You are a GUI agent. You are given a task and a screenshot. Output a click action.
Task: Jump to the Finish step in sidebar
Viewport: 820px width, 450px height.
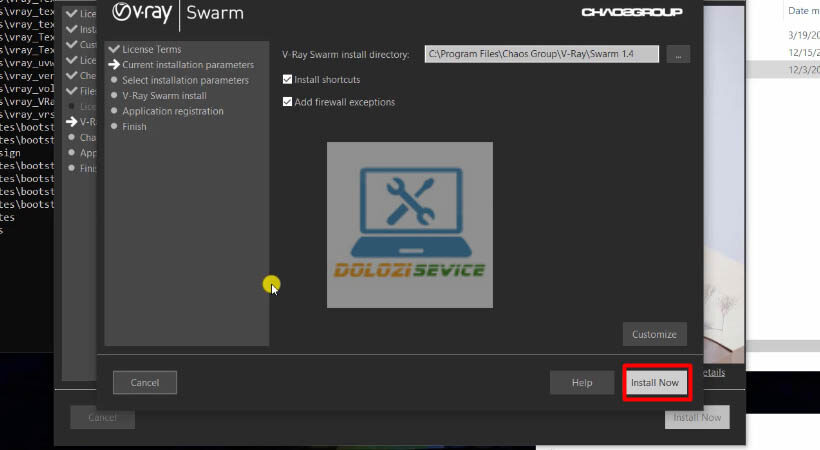[134, 127]
